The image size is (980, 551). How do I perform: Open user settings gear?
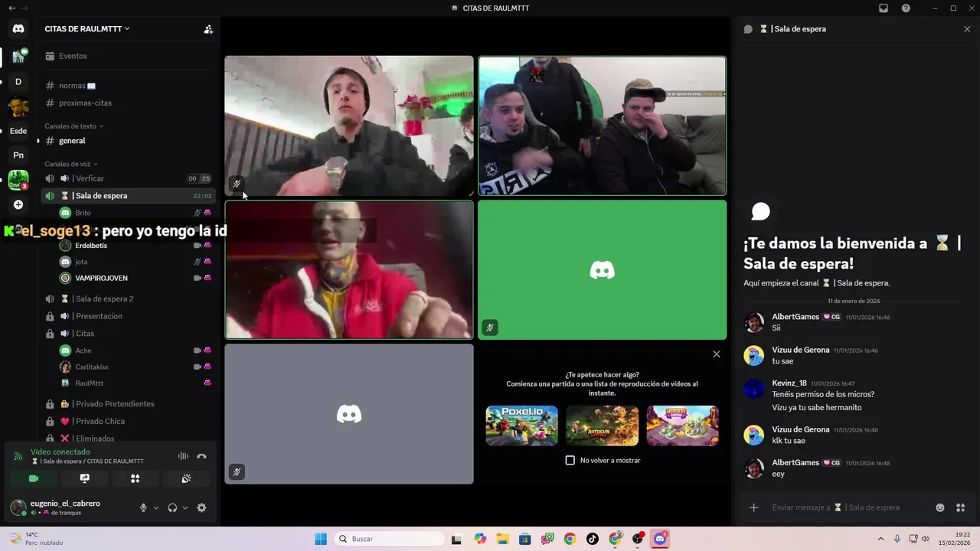coord(201,507)
